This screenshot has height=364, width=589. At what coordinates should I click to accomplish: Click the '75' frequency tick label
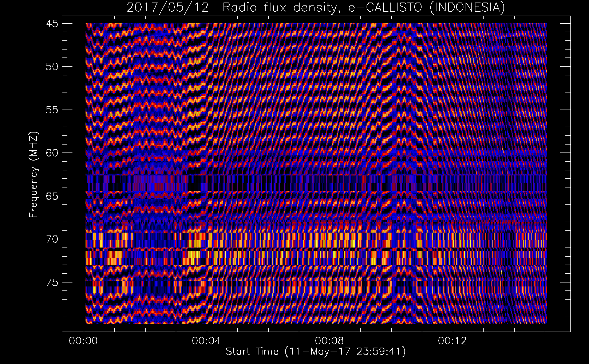[x=52, y=282]
